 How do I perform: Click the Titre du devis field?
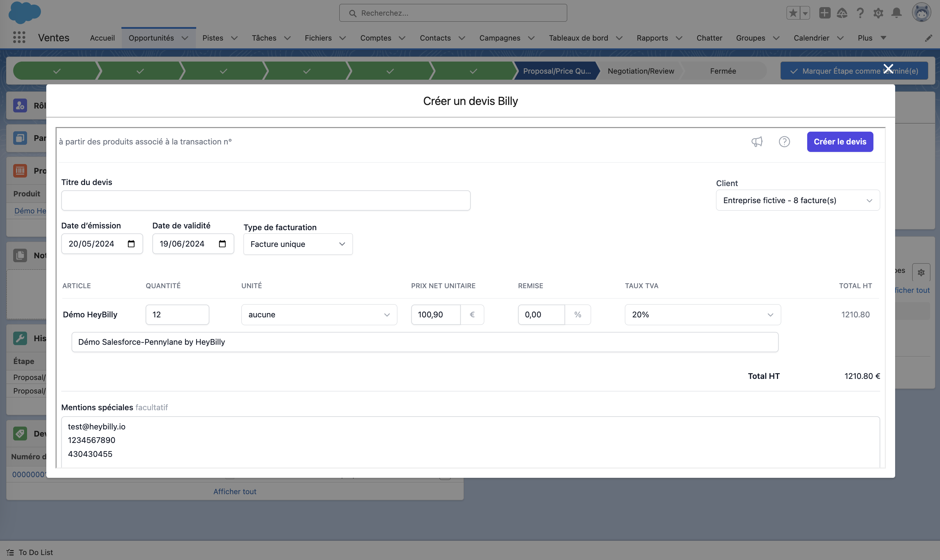pyautogui.click(x=266, y=200)
